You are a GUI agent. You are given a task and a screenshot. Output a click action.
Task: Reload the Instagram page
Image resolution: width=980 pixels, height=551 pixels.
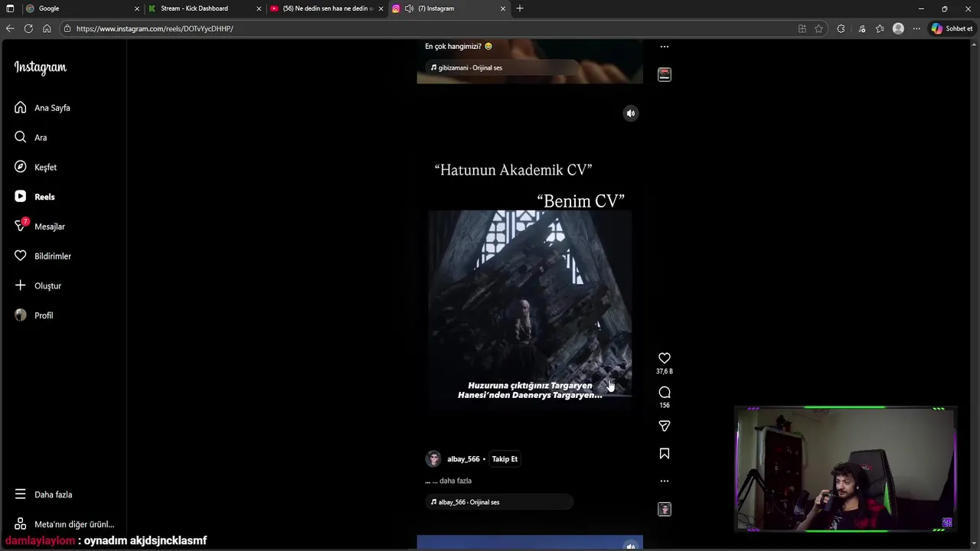pos(28,28)
